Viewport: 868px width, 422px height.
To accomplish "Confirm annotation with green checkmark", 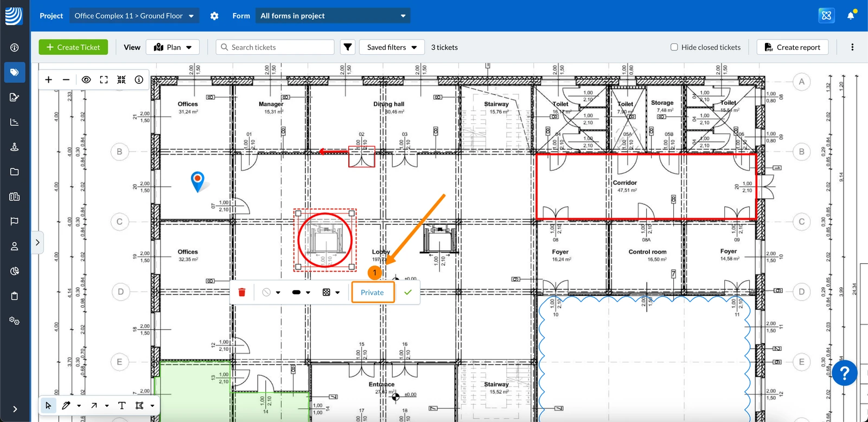I will (x=408, y=292).
